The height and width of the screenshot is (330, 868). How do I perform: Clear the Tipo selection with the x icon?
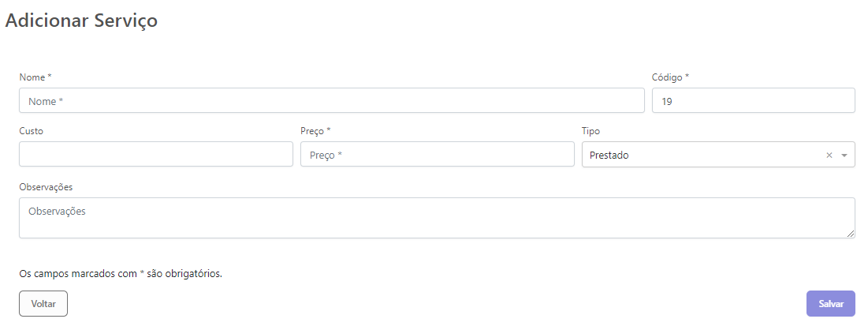tap(829, 156)
